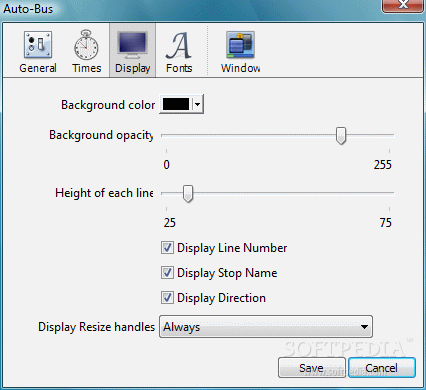Open the Times stopwatch icon
Screen dimensions: 426x390
(x=86, y=45)
